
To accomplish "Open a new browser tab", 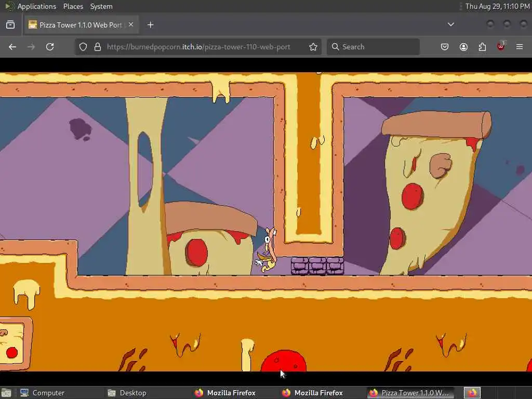I will (x=150, y=25).
